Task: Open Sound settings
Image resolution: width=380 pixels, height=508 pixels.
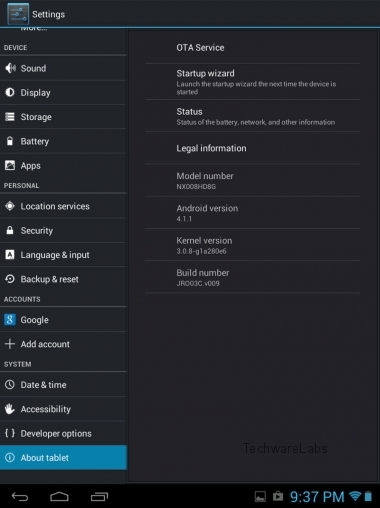Action: pyautogui.click(x=63, y=68)
